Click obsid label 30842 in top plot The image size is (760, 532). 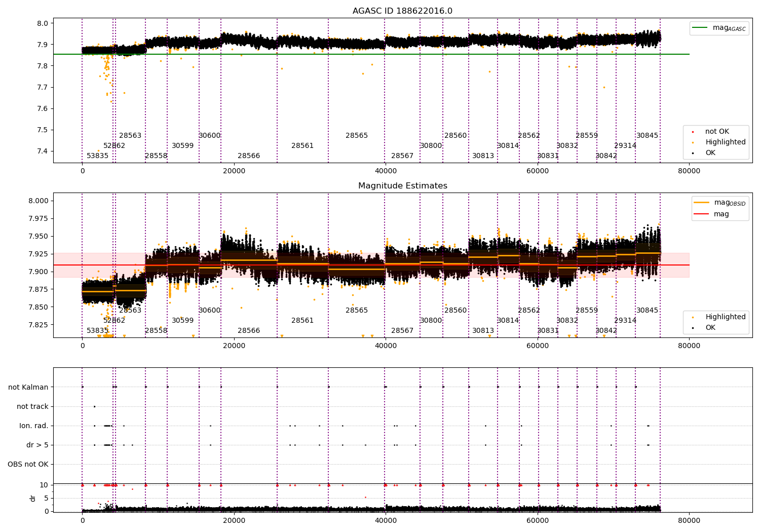click(x=606, y=156)
